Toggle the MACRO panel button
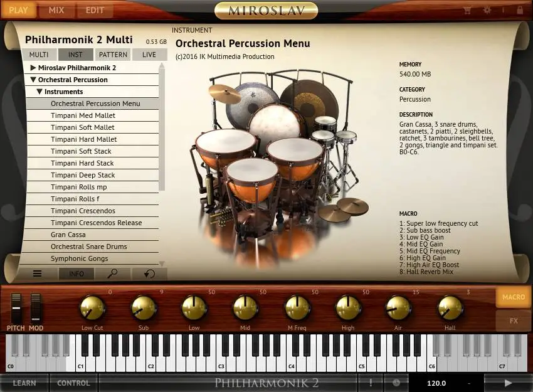This screenshot has height=392, width=533. tap(514, 297)
